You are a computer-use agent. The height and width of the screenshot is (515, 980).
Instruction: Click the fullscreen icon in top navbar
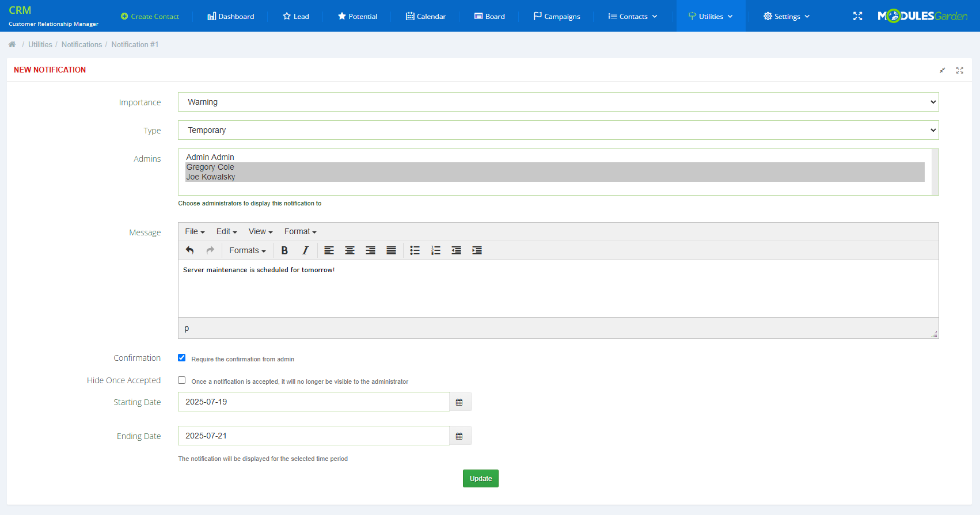(x=857, y=16)
